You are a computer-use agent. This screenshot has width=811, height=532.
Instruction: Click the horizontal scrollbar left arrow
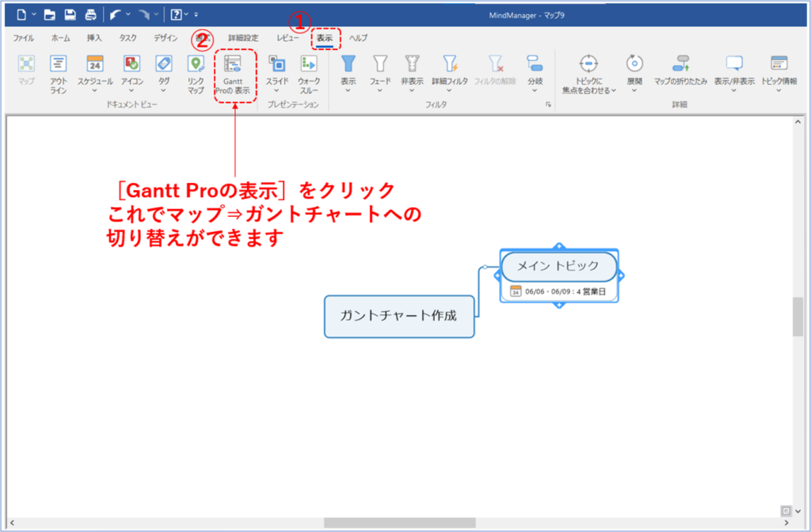pos(13,522)
